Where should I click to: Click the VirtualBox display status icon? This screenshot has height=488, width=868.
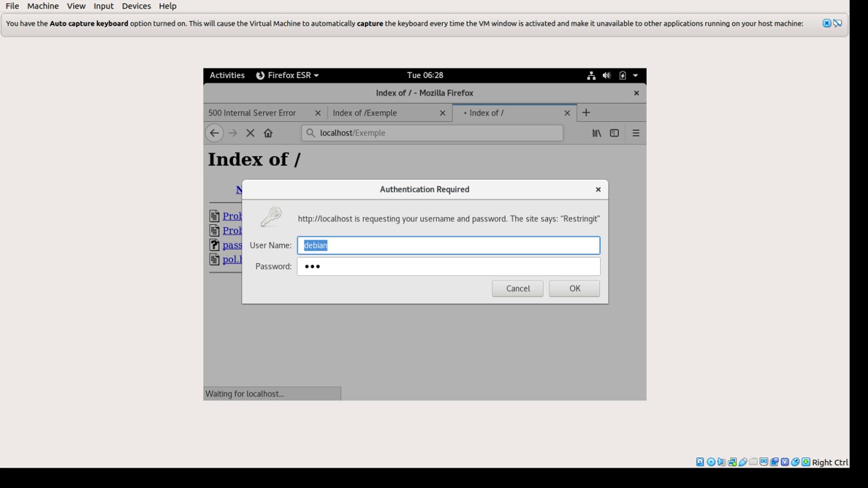tap(764, 462)
